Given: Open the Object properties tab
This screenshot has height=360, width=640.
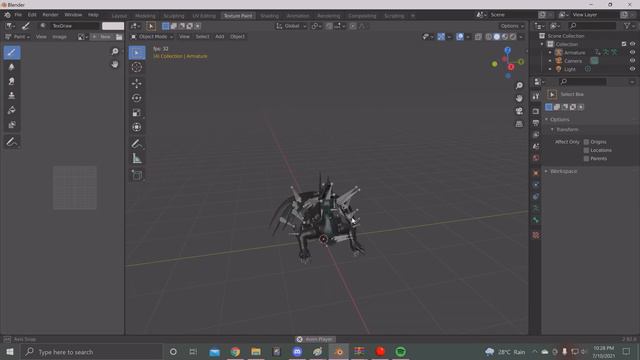Looking at the screenshot, I should pos(536,173).
